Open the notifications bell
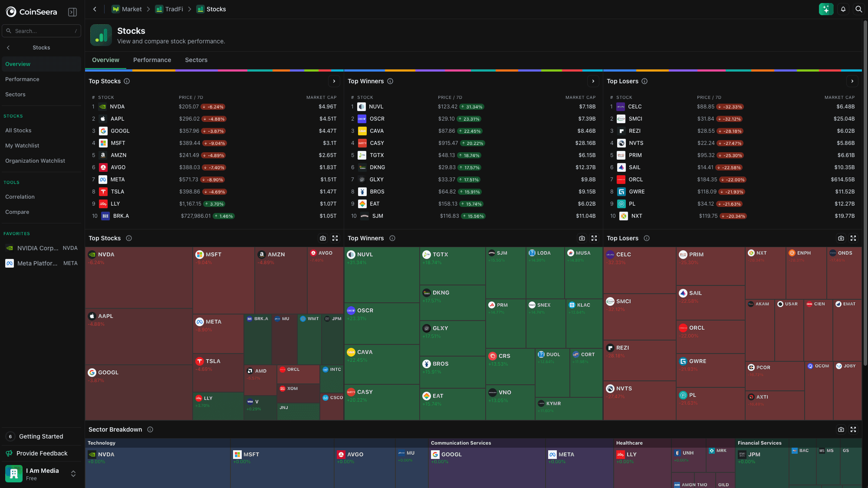Viewport: 868px width, 488px height. (x=843, y=9)
